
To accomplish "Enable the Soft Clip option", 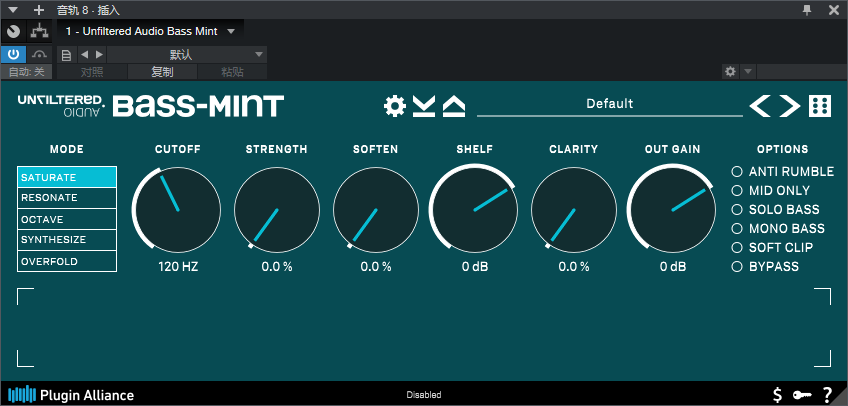I will point(737,248).
